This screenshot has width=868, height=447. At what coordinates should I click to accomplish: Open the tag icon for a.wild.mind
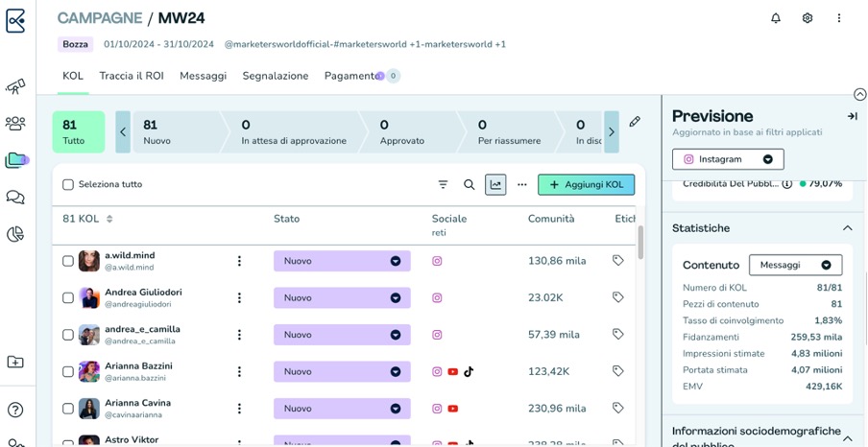click(x=617, y=261)
